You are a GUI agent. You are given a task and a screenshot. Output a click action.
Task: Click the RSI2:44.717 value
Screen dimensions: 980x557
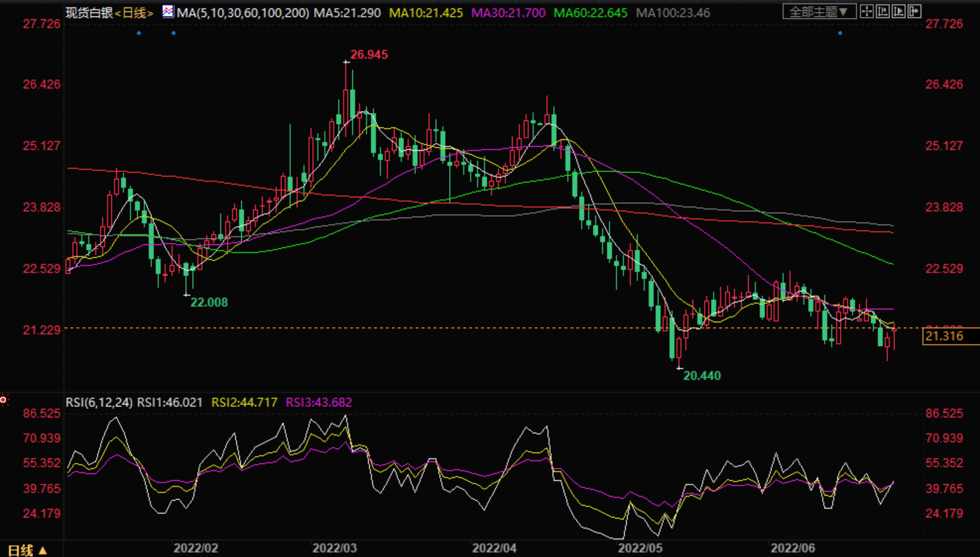(245, 402)
